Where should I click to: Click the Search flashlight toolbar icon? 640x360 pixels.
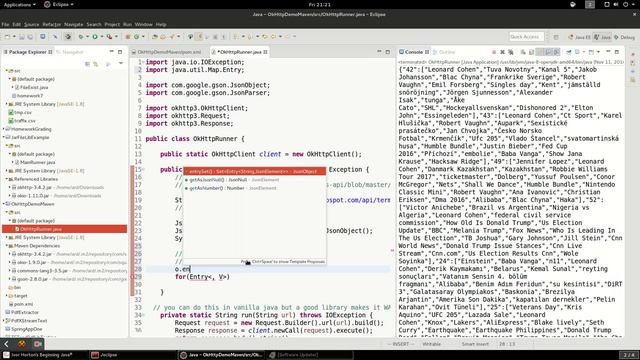point(172,36)
